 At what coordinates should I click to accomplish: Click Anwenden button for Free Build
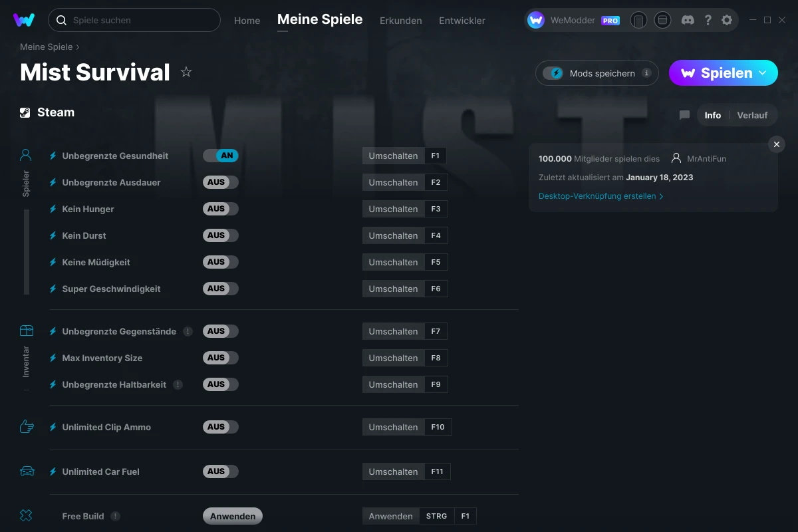(x=233, y=516)
